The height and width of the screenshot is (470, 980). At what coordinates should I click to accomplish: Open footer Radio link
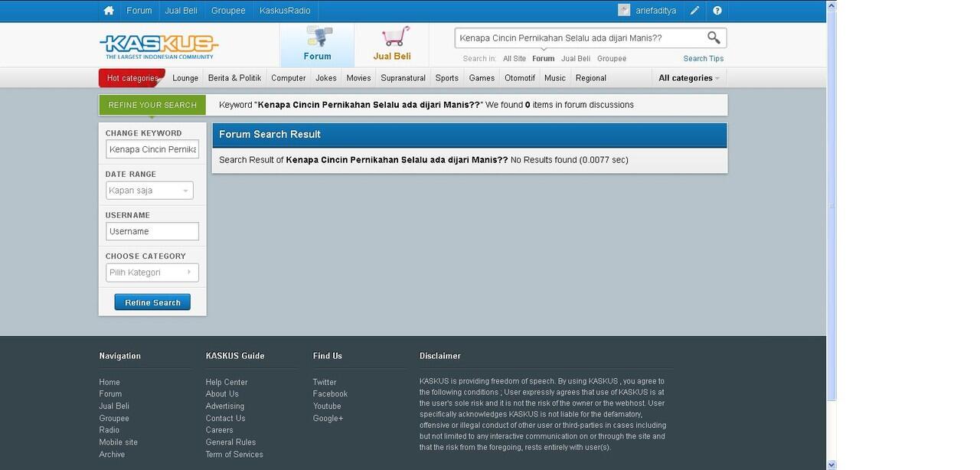(109, 430)
